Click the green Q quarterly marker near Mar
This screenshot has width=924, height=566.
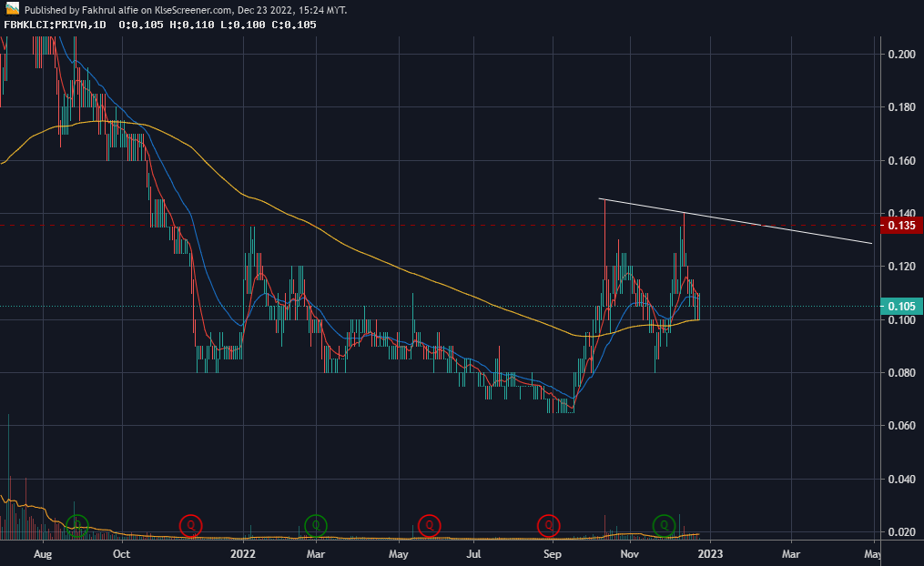(x=315, y=525)
